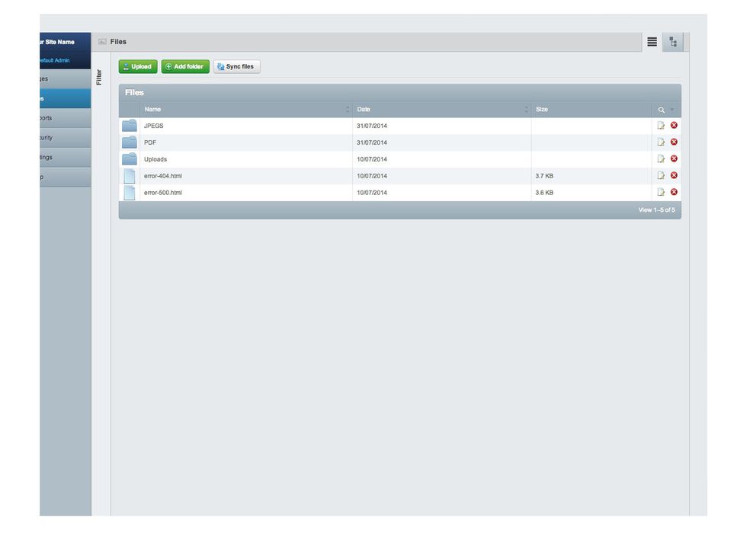Click the "View 1–5 of 5" pager text

pyautogui.click(x=656, y=210)
